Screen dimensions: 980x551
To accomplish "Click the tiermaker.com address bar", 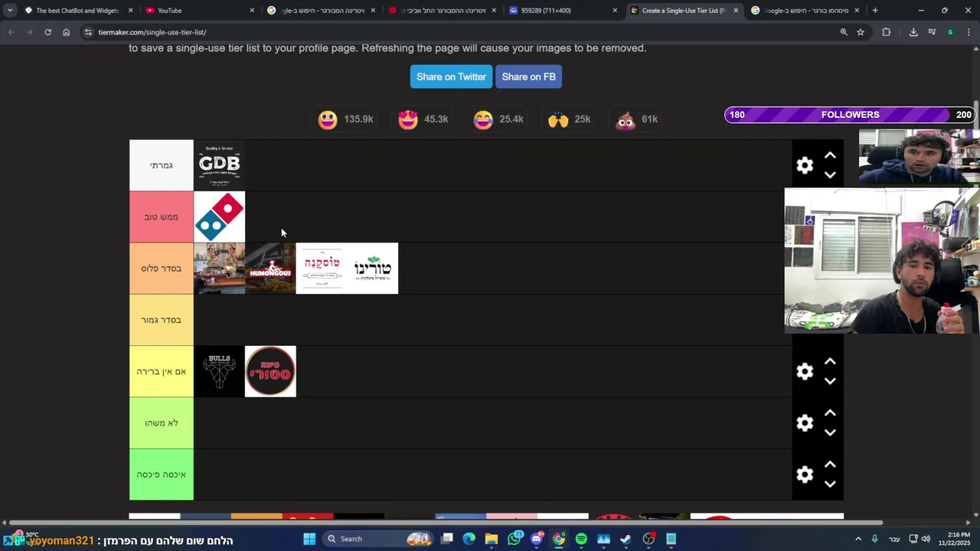I will click(459, 32).
